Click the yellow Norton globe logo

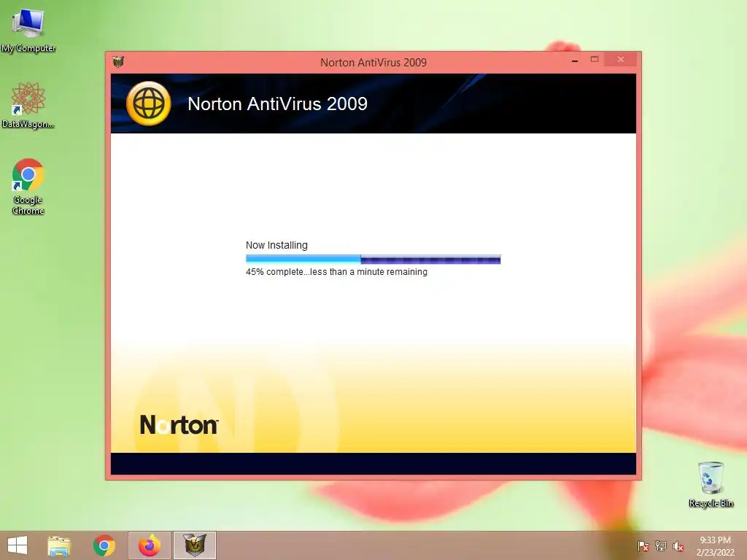tap(148, 104)
